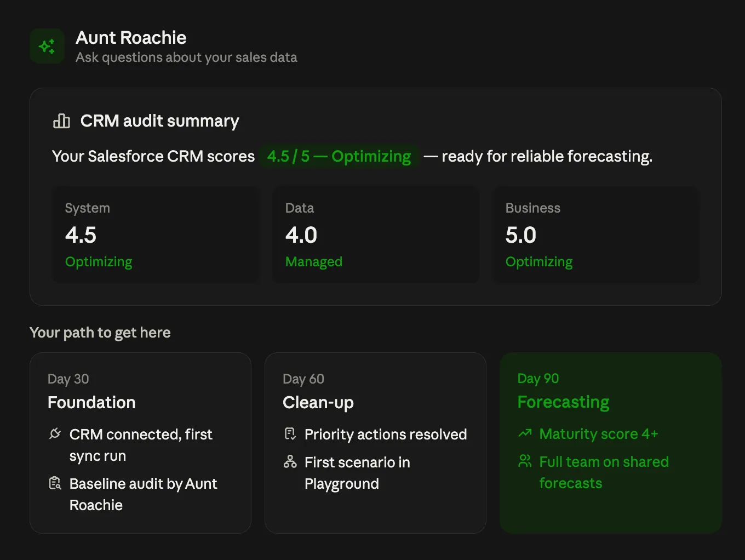
Task: Open the System score card
Action: pyautogui.click(x=156, y=235)
